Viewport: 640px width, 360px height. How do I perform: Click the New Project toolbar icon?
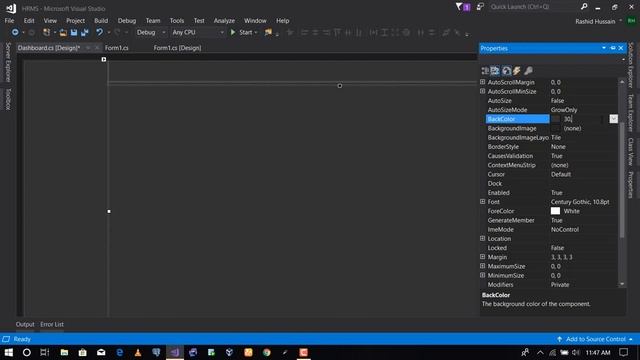click(x=47, y=32)
